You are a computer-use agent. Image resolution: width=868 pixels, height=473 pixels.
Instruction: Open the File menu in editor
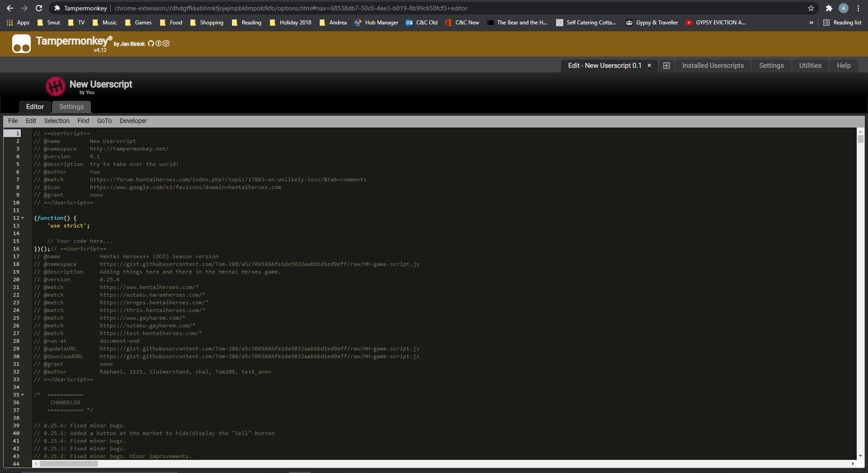click(x=13, y=121)
